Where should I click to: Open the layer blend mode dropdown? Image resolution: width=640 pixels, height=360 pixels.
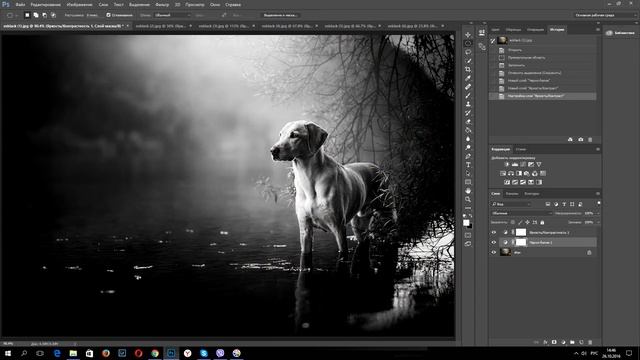pyautogui.click(x=521, y=213)
